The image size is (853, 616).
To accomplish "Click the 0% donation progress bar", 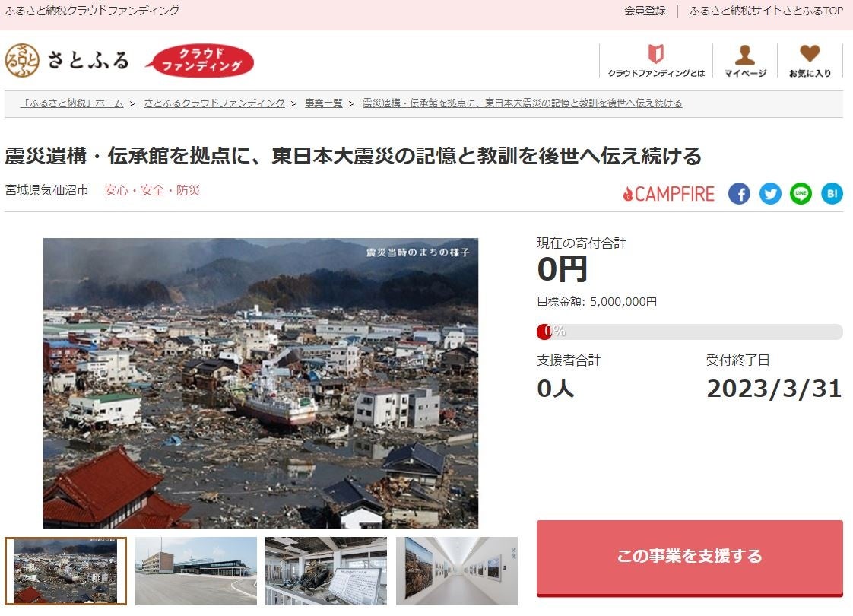I will (x=690, y=332).
